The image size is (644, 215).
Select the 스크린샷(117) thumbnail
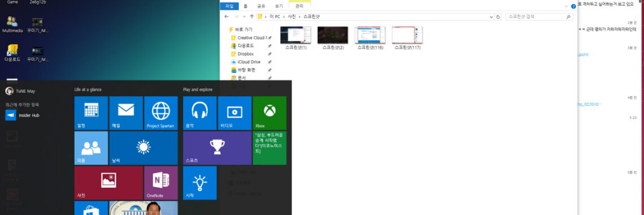click(407, 38)
